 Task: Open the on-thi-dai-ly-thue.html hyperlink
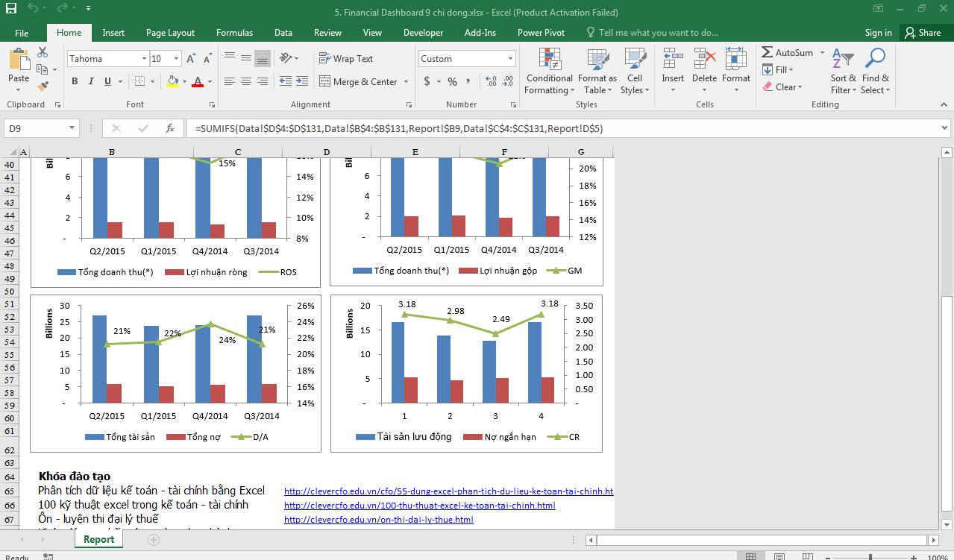pyautogui.click(x=379, y=520)
